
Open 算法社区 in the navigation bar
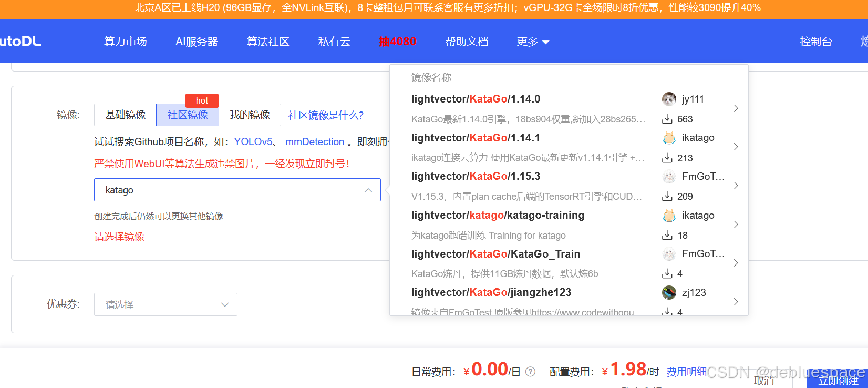pyautogui.click(x=268, y=42)
